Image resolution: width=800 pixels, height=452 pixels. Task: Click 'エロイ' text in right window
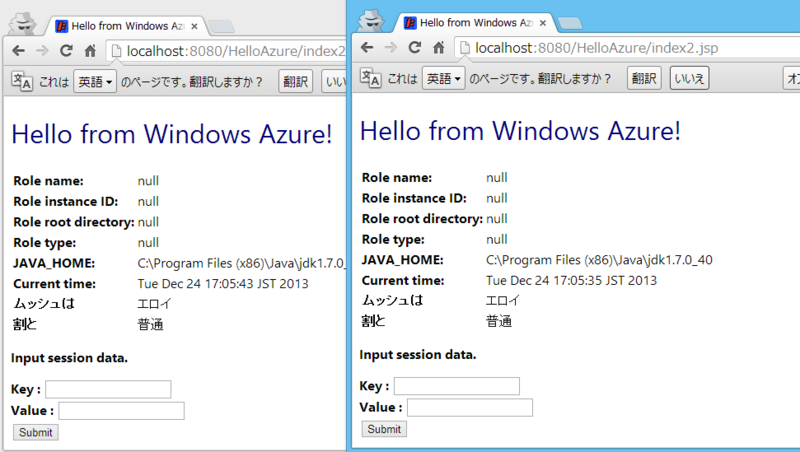[x=503, y=300]
